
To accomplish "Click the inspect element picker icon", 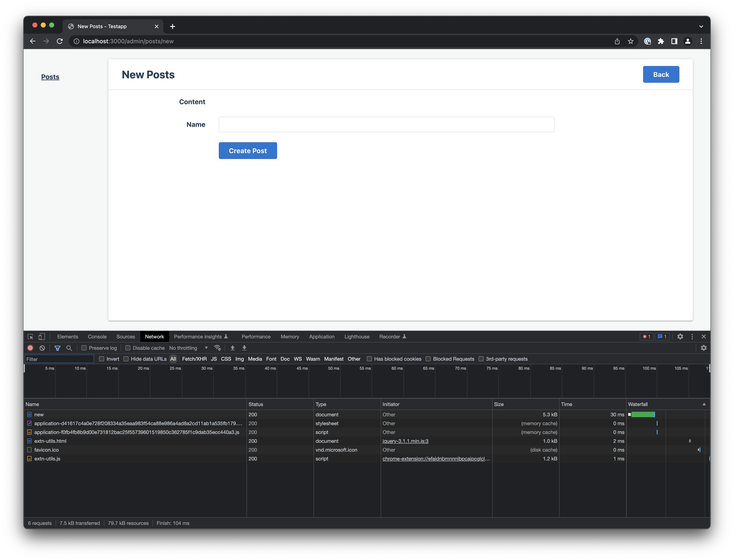I will (x=30, y=336).
